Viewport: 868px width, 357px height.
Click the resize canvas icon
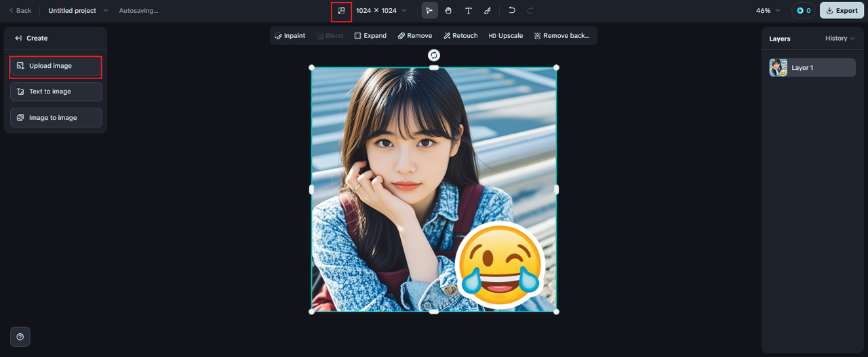click(x=341, y=11)
